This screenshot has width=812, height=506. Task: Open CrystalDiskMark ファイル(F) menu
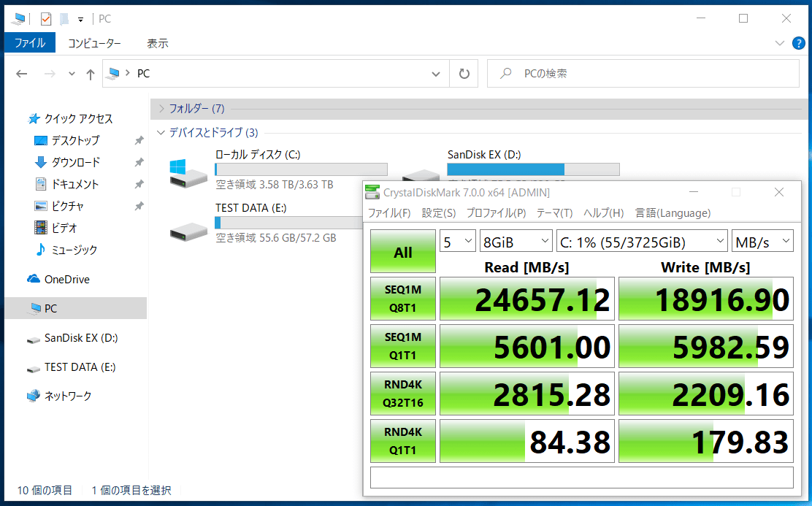(389, 213)
